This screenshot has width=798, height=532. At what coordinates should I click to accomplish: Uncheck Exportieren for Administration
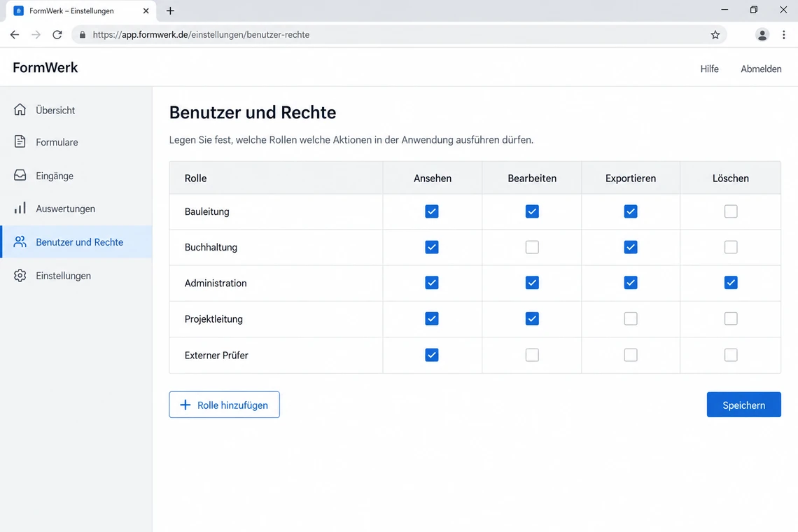(x=631, y=283)
